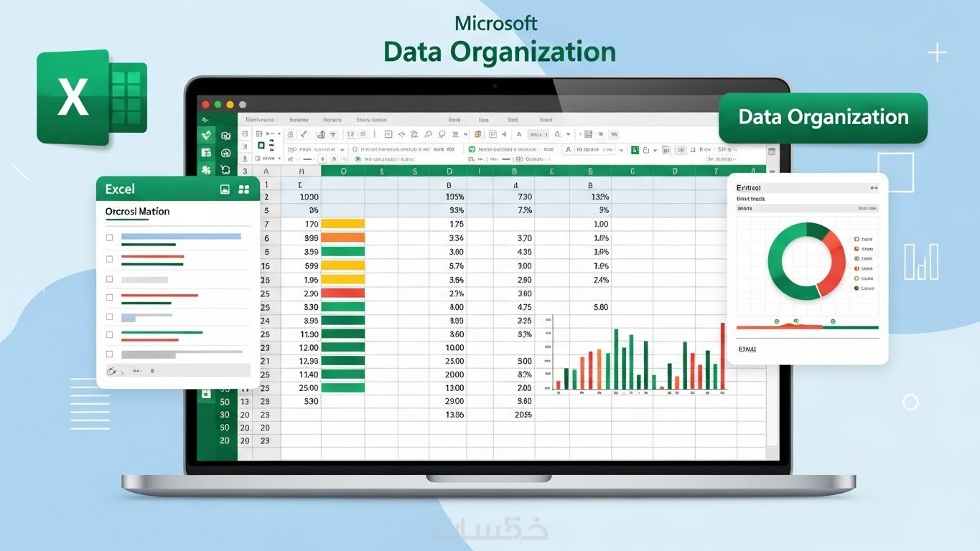Click the brush icon in the toolbar
The width and height of the screenshot is (980, 551).
click(304, 134)
